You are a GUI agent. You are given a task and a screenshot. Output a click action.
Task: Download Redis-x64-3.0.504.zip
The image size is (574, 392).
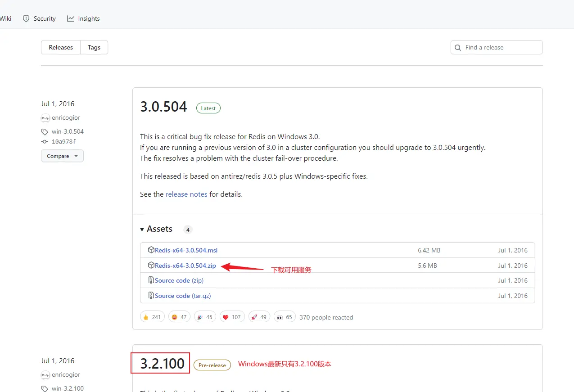(185, 266)
